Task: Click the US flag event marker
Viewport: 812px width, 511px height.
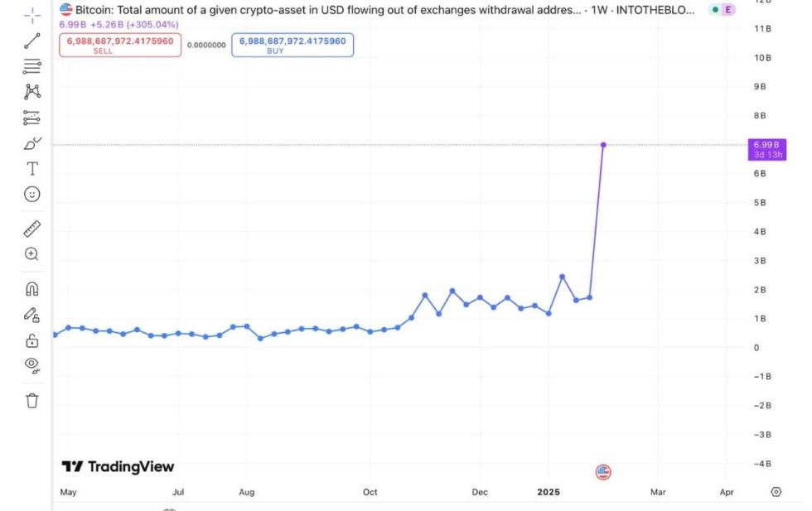Action: (603, 472)
